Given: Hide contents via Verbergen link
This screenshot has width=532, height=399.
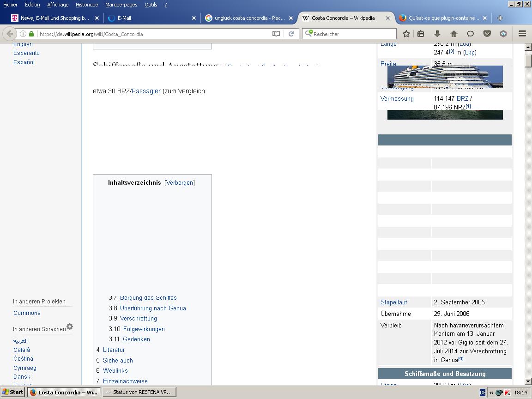Looking at the screenshot, I should click(180, 182).
